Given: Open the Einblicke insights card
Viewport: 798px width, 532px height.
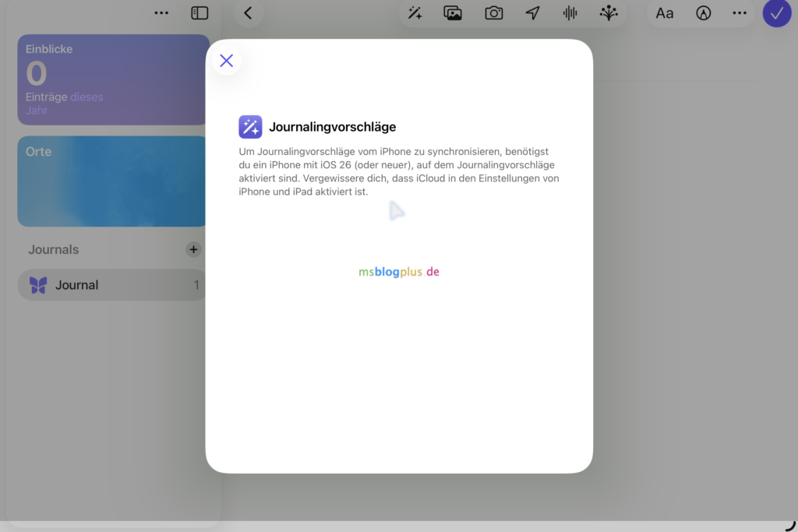Looking at the screenshot, I should pyautogui.click(x=113, y=80).
